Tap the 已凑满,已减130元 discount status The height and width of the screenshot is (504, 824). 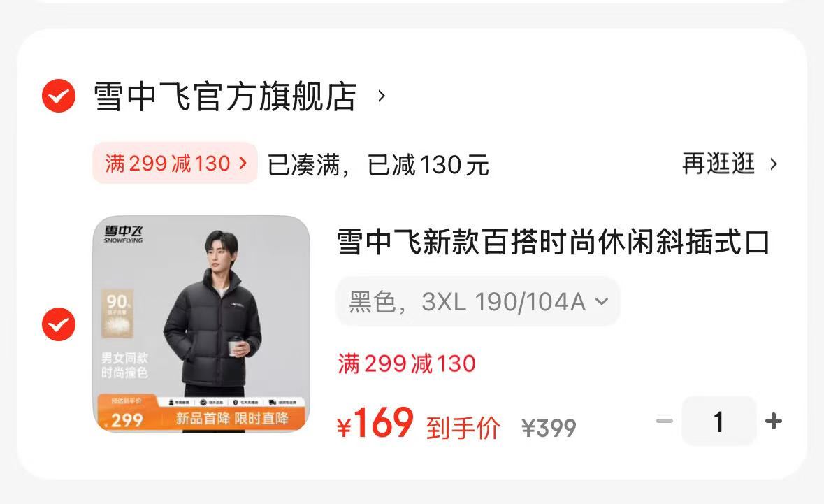[378, 165]
